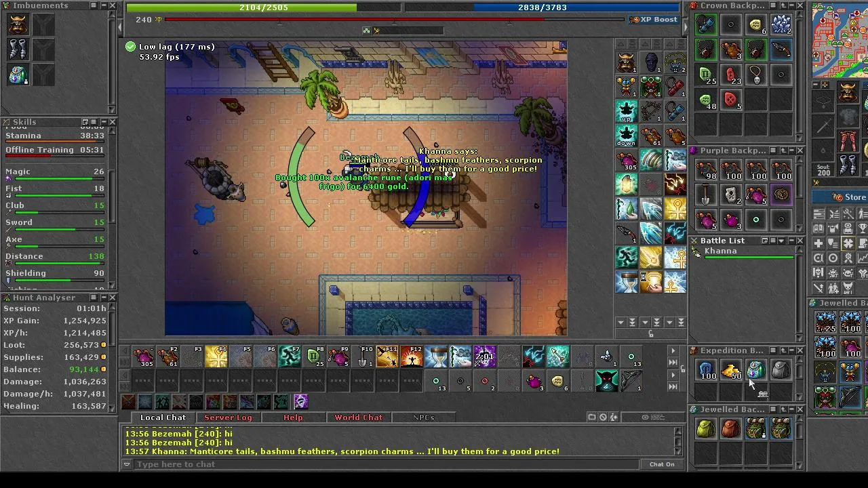Screen dimensions: 868x488
Task: Open the chat channel dropdown arrow
Action: (x=127, y=464)
